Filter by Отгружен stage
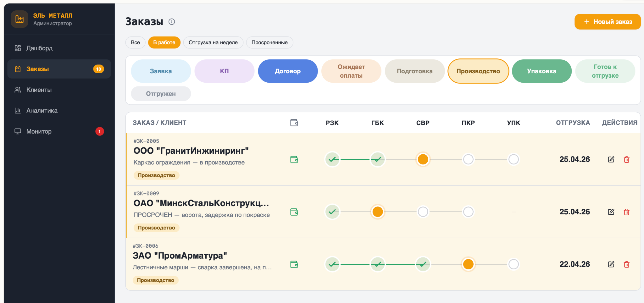This screenshot has width=644, height=303. tap(161, 94)
